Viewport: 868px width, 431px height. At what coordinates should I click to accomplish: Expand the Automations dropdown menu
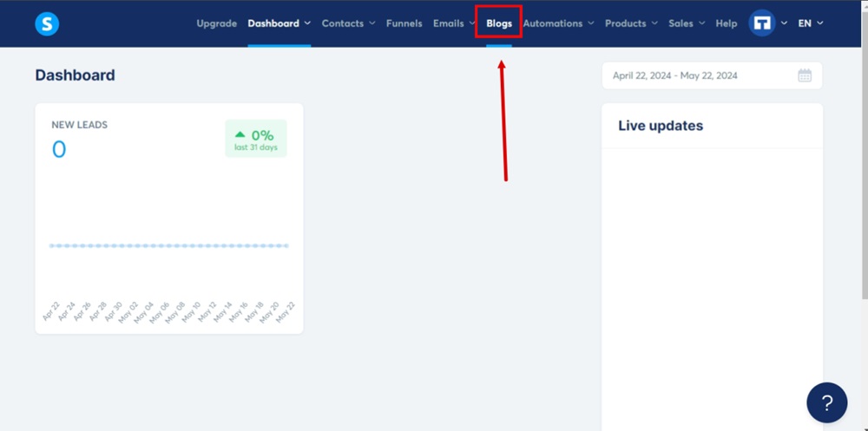(x=558, y=23)
